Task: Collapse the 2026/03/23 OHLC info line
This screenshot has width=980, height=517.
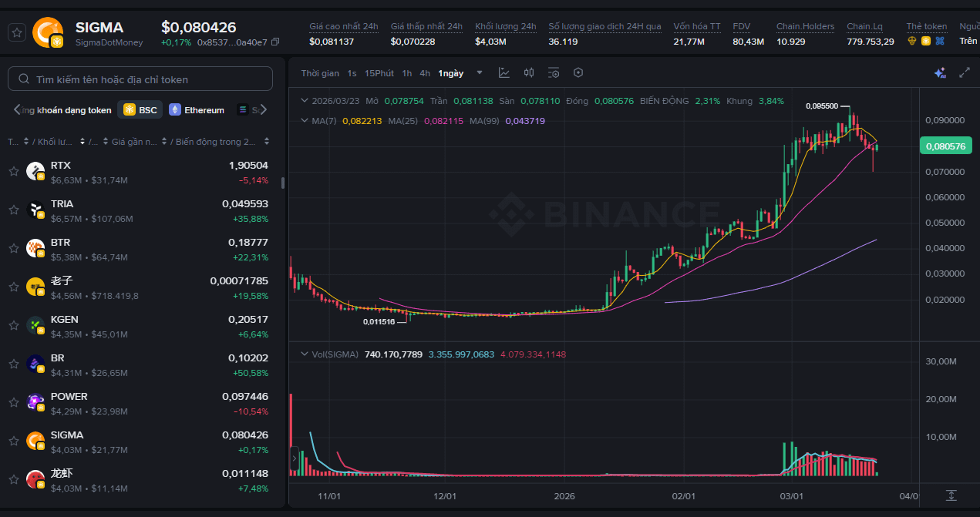Action: [x=305, y=101]
